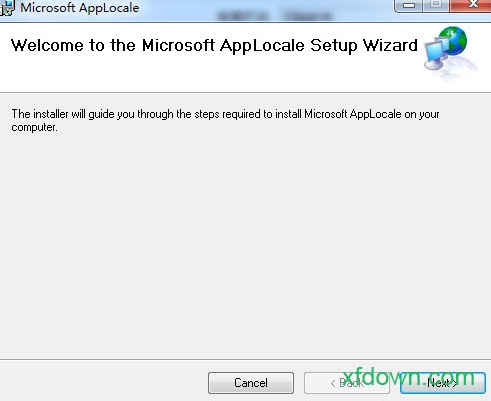This screenshot has height=401, width=491.
Task: Click the green globe in the banner
Action: coord(453,41)
